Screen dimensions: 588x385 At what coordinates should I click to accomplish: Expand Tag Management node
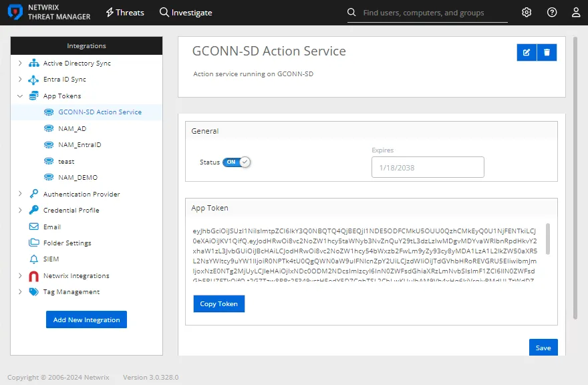pos(20,291)
